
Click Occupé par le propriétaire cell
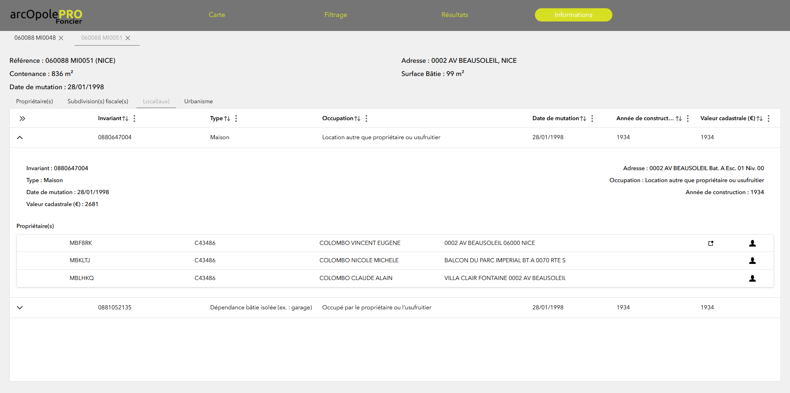[377, 307]
